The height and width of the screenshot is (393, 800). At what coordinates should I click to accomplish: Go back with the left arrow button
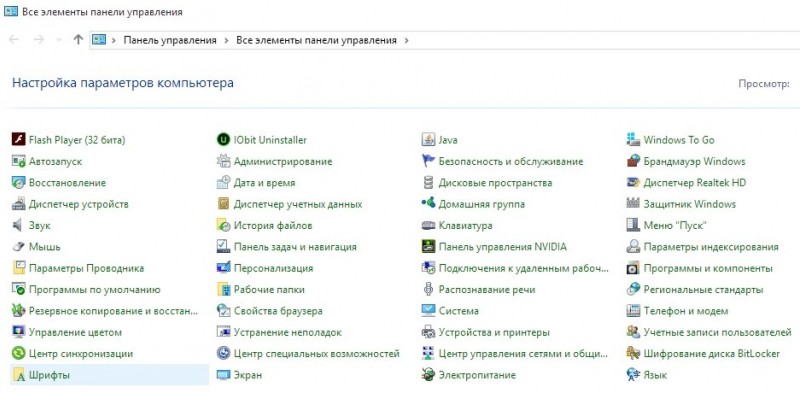coord(14,40)
